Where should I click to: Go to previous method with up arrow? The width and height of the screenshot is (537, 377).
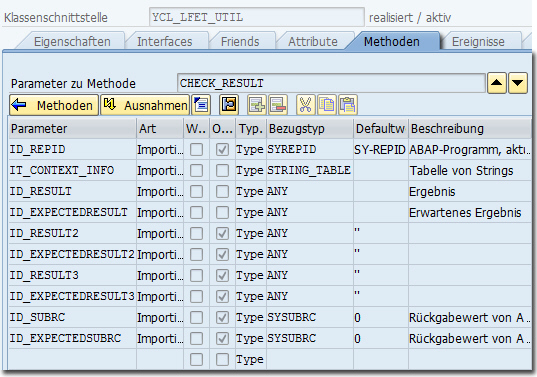coord(497,83)
